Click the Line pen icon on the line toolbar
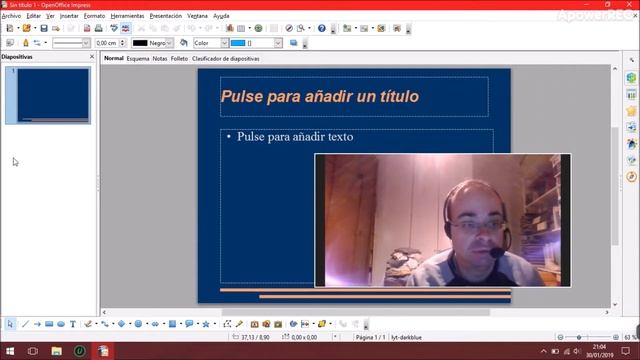This screenshot has width=640, height=360. pyautogui.click(x=26, y=43)
